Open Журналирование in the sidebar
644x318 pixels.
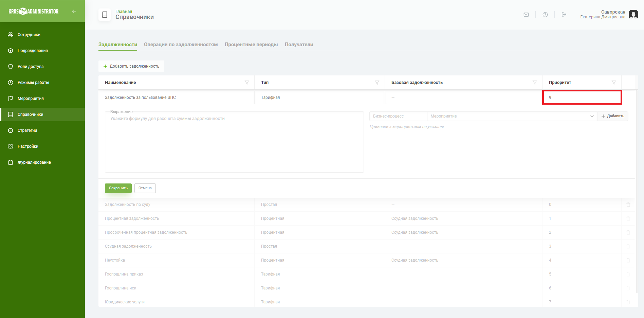click(x=42, y=162)
